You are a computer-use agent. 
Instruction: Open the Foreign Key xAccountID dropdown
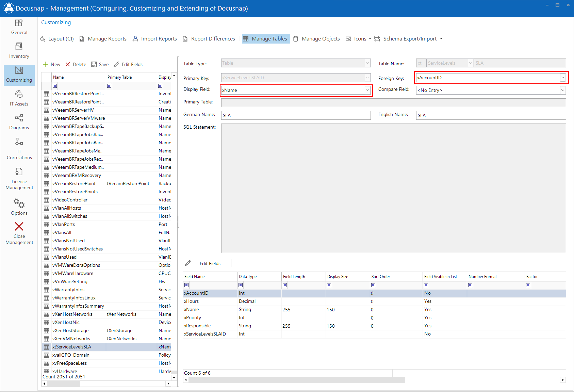[x=563, y=78]
